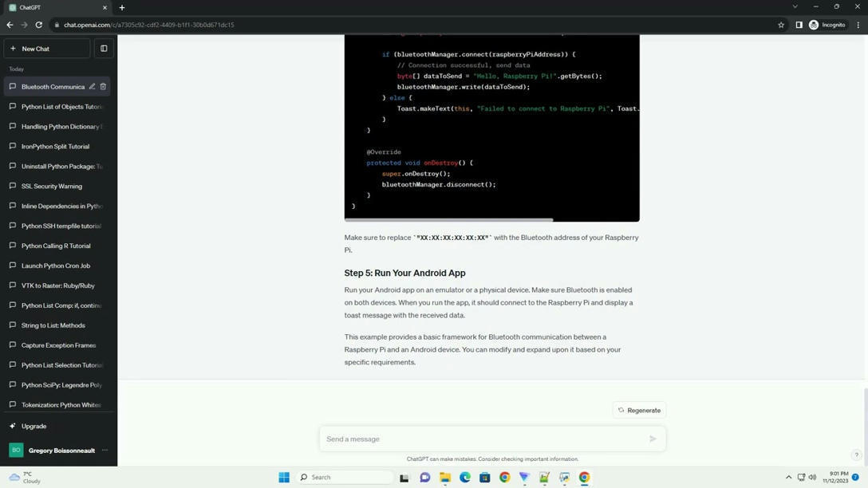The height and width of the screenshot is (488, 868).
Task: Open the Launch Python Cron Job chat
Action: pos(56,266)
